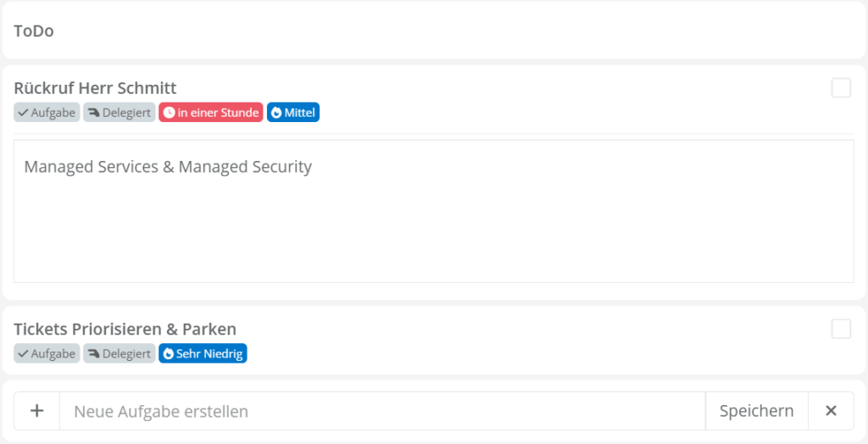
Task: Open the Mittel priority badge label
Action: 299,113
